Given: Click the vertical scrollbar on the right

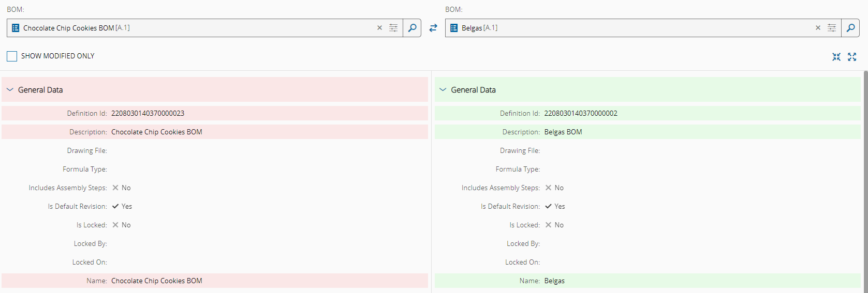Looking at the screenshot, I should point(865,181).
